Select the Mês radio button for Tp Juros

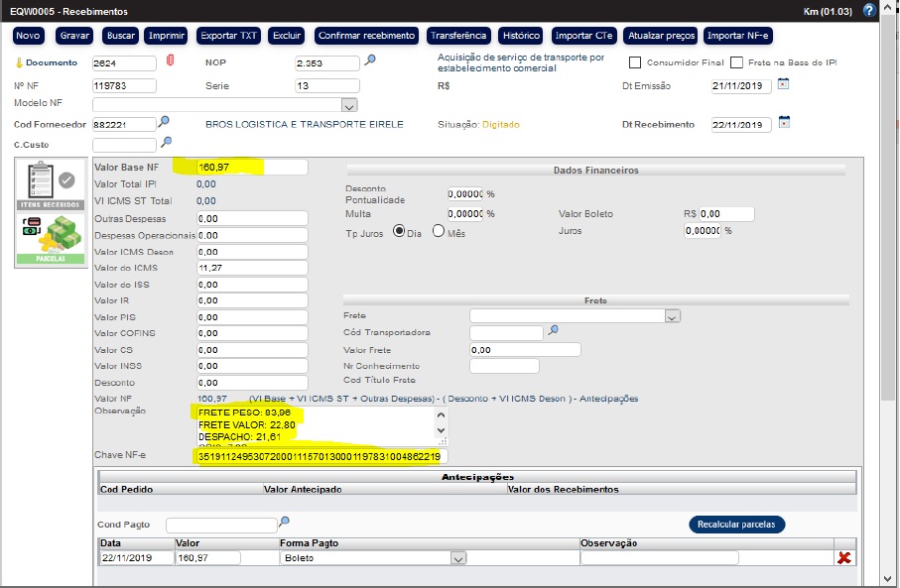pos(438,231)
